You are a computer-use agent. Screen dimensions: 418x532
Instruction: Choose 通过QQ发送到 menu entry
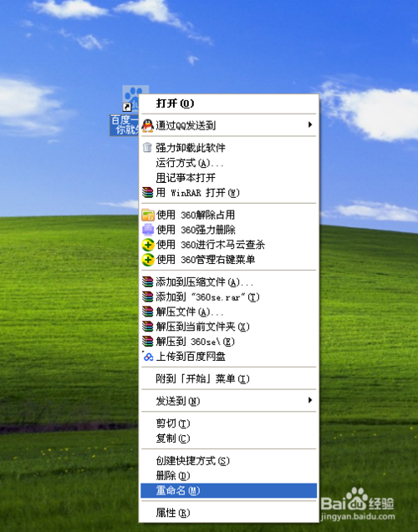point(229,125)
